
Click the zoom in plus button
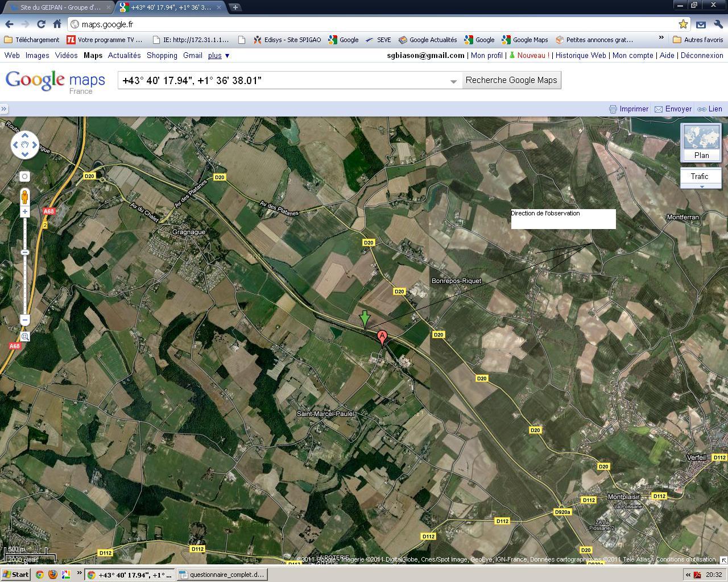[24, 211]
